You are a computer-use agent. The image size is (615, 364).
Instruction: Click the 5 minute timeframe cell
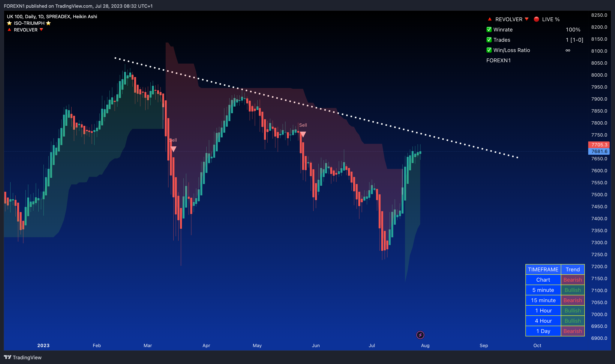[x=543, y=290]
